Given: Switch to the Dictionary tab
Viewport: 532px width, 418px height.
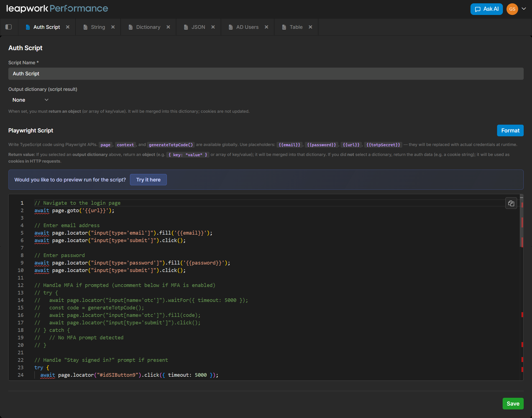Looking at the screenshot, I should tap(148, 27).
